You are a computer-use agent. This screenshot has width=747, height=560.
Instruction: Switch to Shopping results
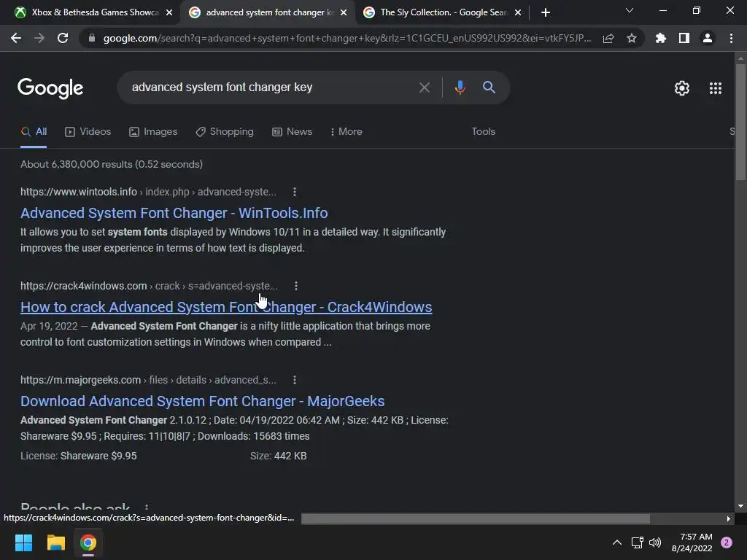point(225,132)
